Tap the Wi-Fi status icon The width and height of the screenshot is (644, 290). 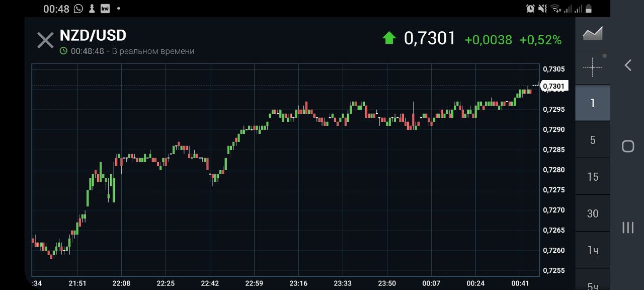point(555,9)
